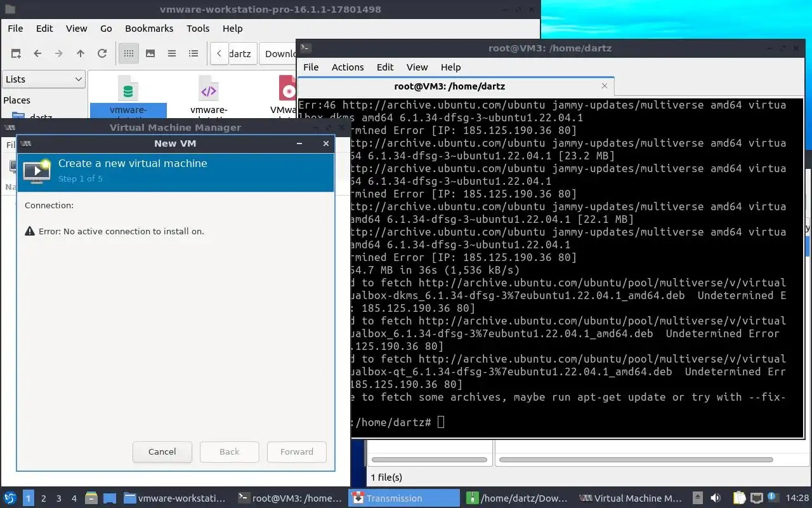Click the right horizontal scrollbar below terminal
This screenshot has height=508, width=812.
(637, 459)
